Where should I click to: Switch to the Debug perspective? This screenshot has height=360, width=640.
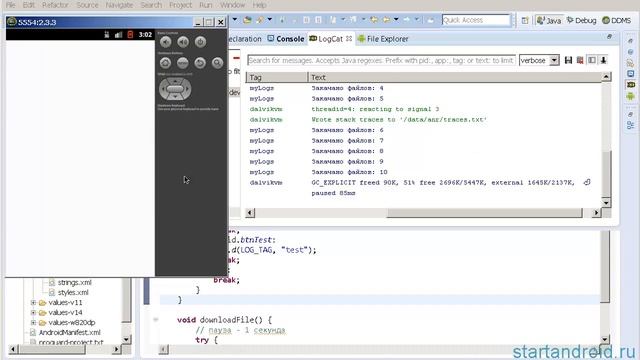pos(582,20)
